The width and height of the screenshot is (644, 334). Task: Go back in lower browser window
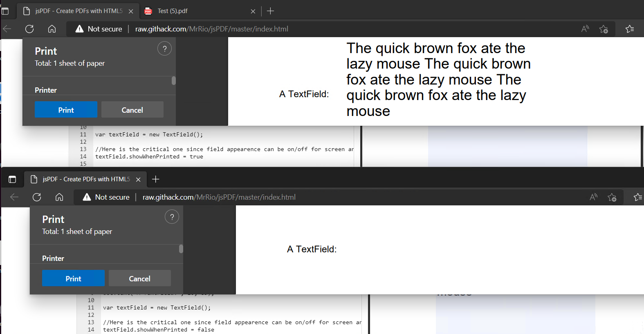click(x=14, y=197)
